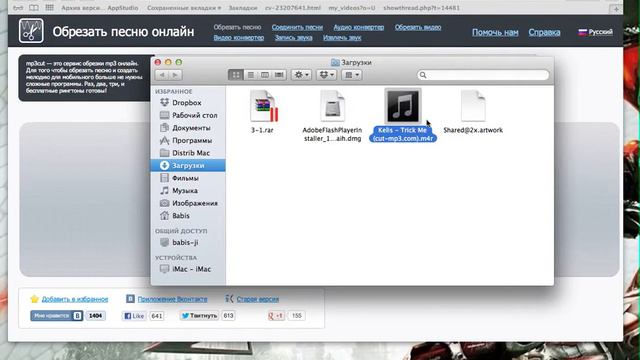This screenshot has height=360, width=640.
Task: Open Обрезать видео link
Action: [x=418, y=27]
